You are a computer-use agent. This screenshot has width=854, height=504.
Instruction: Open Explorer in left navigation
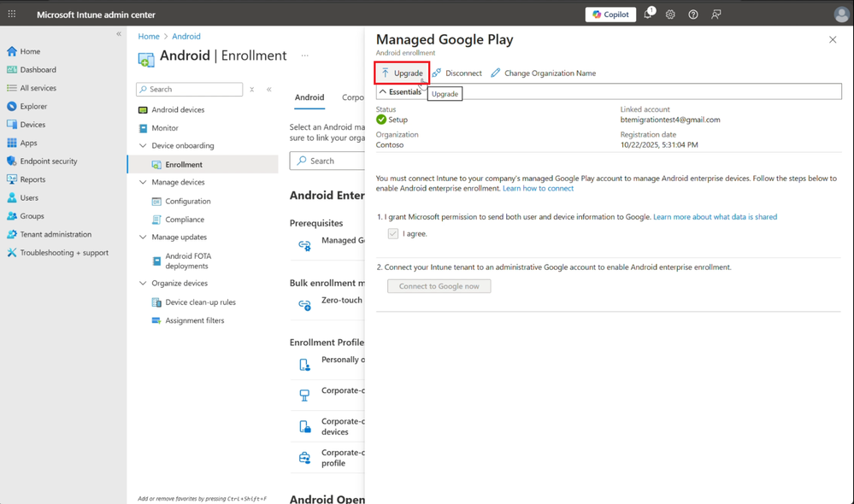coord(27,106)
